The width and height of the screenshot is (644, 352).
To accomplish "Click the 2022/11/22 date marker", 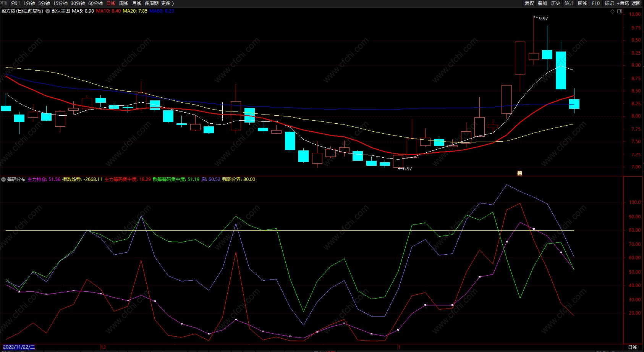I will point(19,347).
